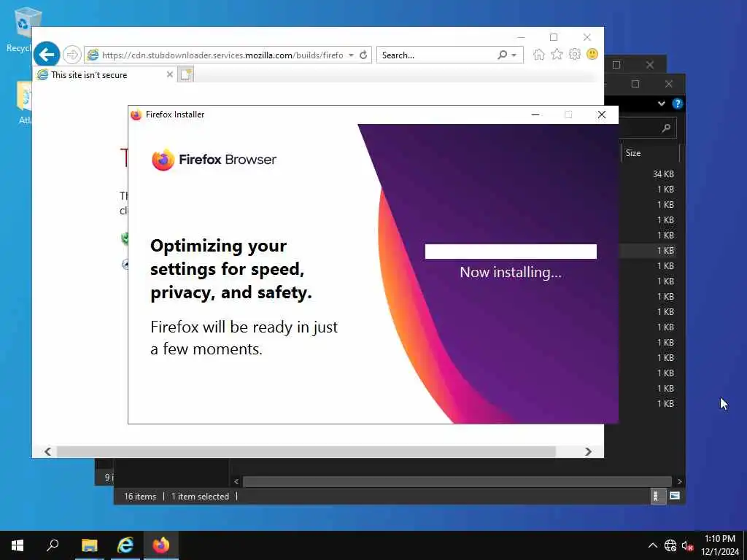
Task: Click the IE horizontal scrollbar right arrow
Action: tap(589, 451)
